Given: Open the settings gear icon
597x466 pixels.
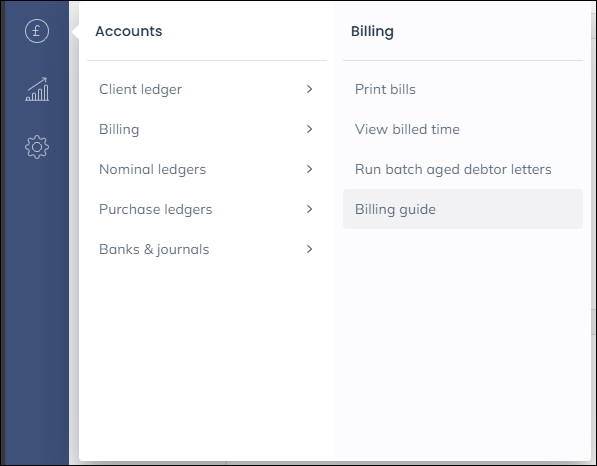Looking at the screenshot, I should pyautogui.click(x=37, y=147).
